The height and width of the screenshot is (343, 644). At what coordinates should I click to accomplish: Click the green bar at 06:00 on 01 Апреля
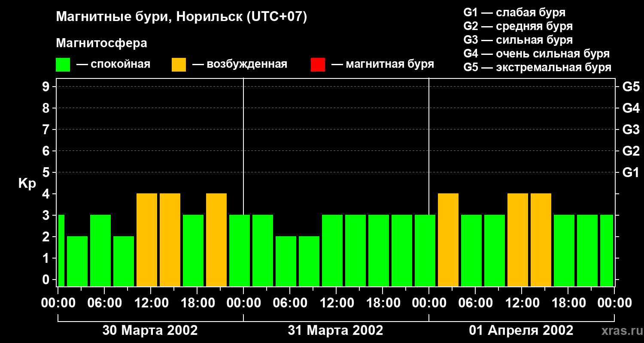coord(471,250)
